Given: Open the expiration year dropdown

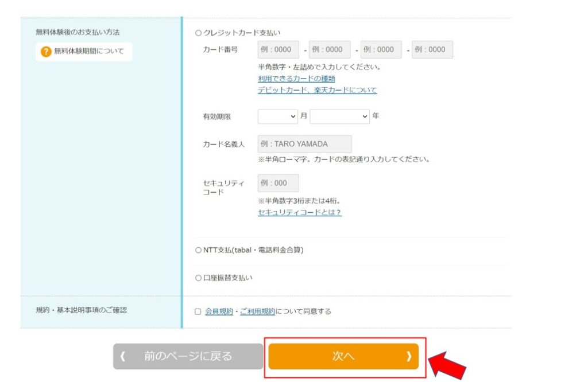Looking at the screenshot, I should click(340, 116).
